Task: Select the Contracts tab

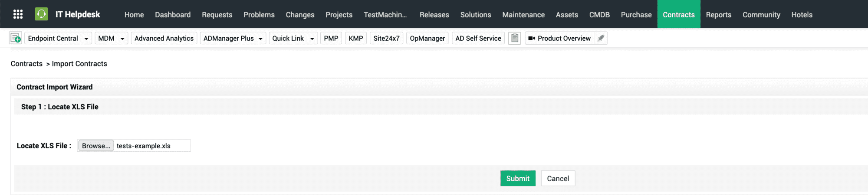Action: click(679, 14)
